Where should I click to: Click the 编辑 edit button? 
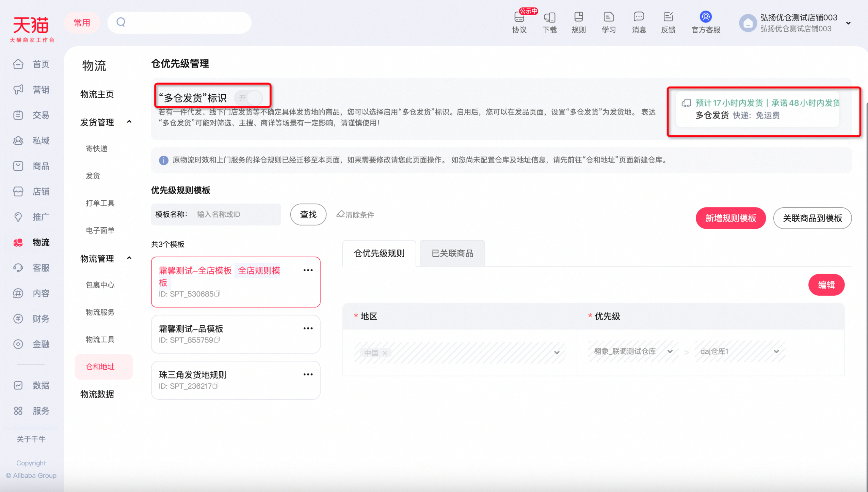pos(826,285)
